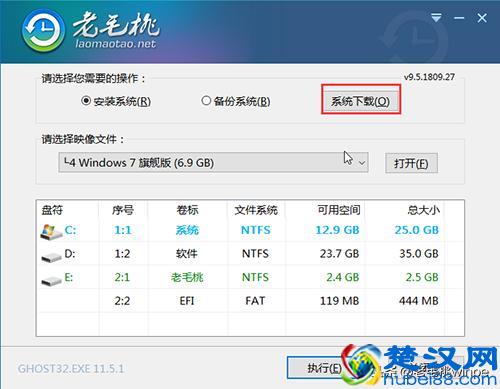Screen dimensions: 500x389
Task: Click the GHOST32.EXE 11.5.1 status text
Action: coord(71,369)
